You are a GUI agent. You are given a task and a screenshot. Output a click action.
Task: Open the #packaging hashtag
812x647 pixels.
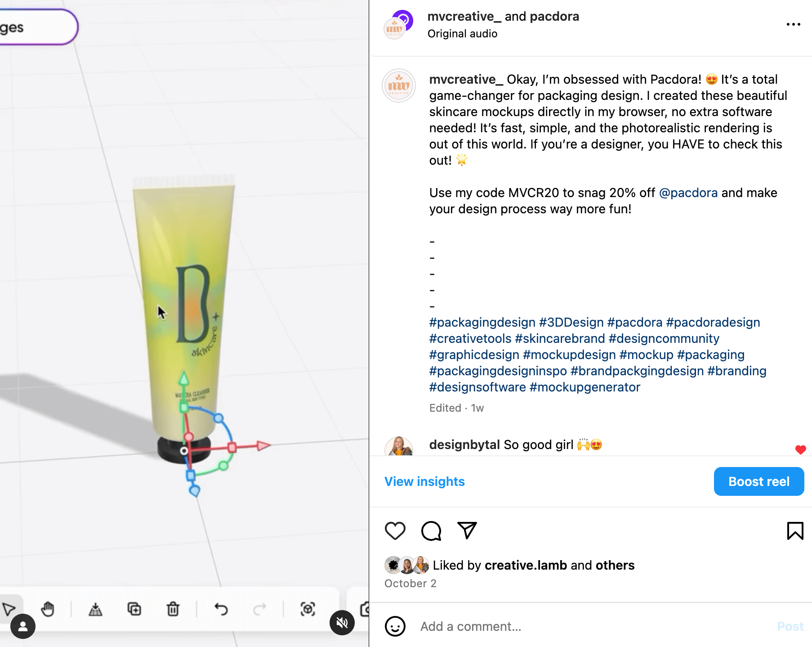tap(711, 355)
